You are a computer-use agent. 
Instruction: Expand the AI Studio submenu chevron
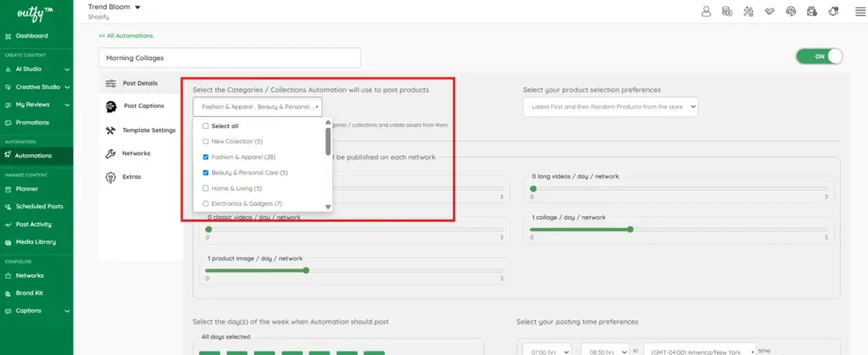coord(67,69)
